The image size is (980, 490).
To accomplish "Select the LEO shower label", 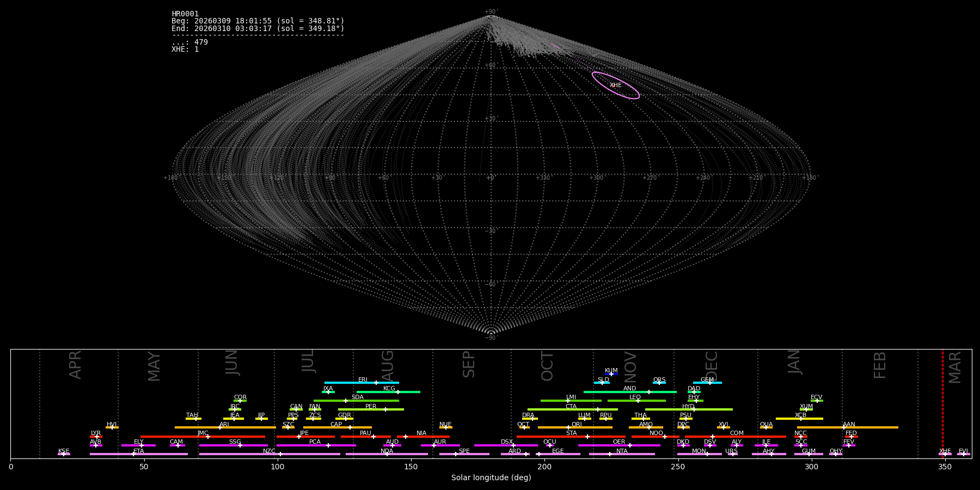I will click(x=635, y=397).
